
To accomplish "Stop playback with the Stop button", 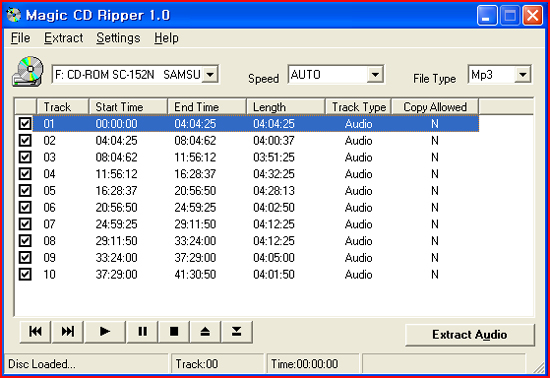I will click(174, 331).
